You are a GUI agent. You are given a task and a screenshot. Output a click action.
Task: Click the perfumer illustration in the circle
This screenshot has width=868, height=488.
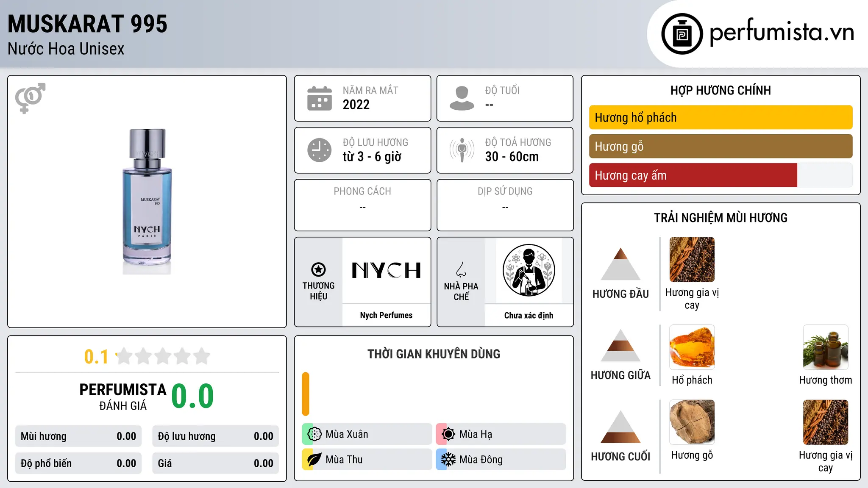click(x=529, y=270)
